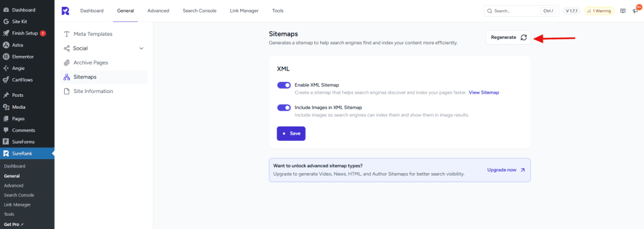
Task: Click the SureRank logo icon
Action: coord(65,11)
